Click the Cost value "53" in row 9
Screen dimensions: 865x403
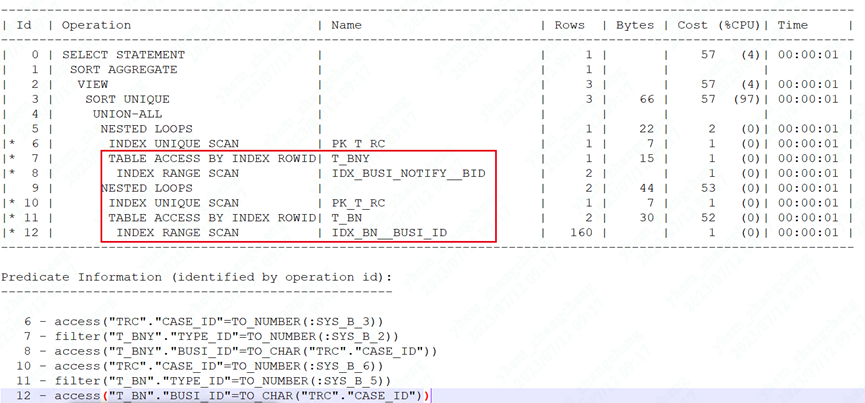[x=708, y=189]
